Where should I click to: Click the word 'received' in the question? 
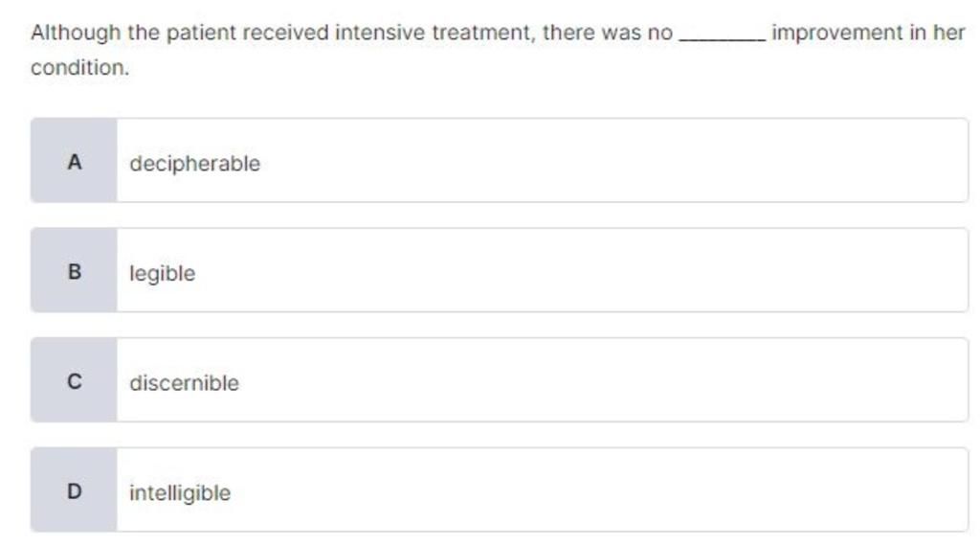[284, 34]
